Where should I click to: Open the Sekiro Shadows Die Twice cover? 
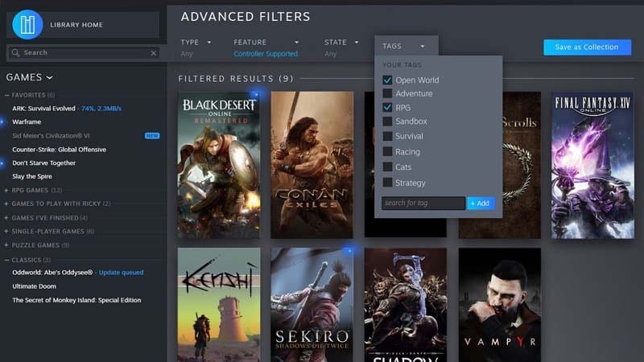(x=312, y=304)
